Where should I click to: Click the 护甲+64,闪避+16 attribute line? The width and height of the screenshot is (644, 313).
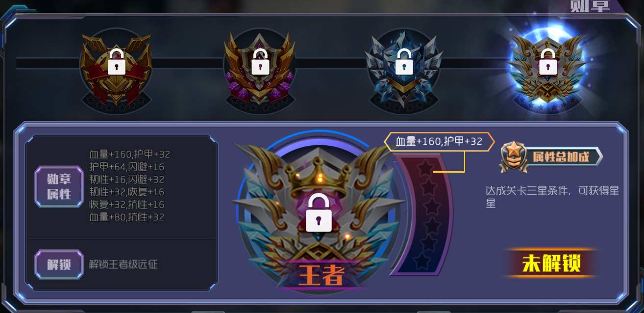[x=126, y=167]
